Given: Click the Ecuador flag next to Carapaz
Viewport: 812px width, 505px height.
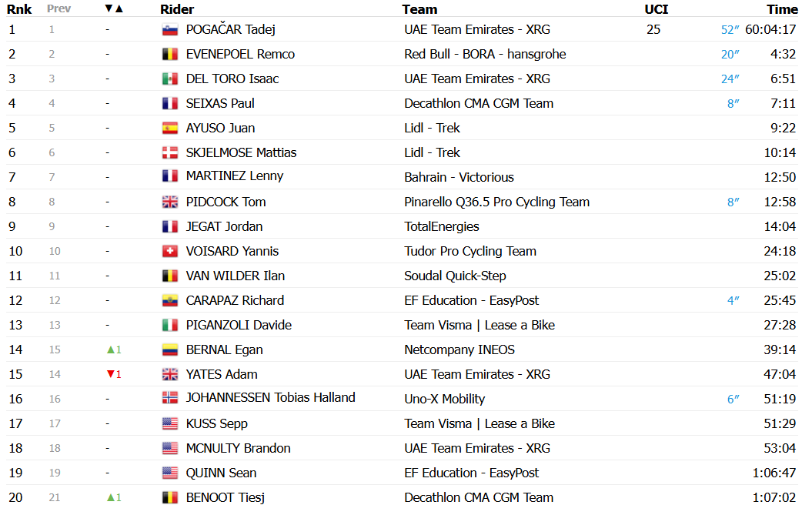Looking at the screenshot, I should 170,300.
